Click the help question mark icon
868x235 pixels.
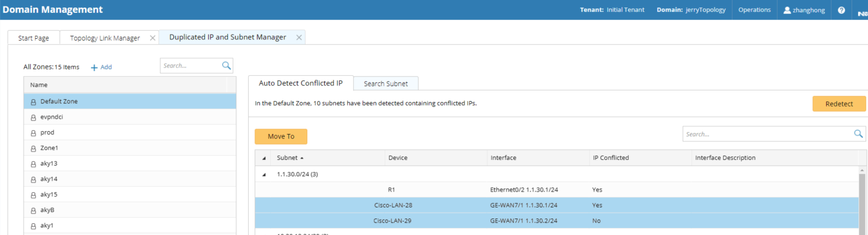click(x=841, y=10)
